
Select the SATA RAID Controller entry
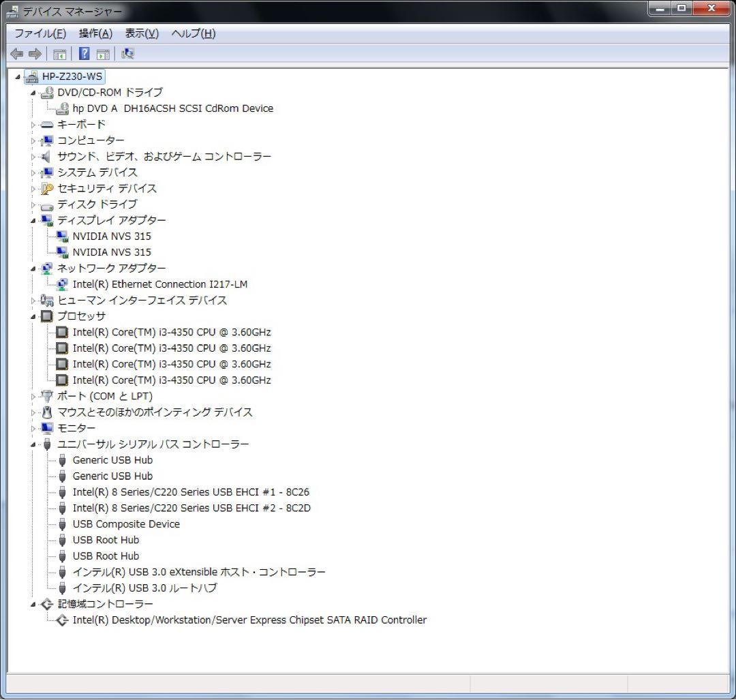click(x=249, y=620)
